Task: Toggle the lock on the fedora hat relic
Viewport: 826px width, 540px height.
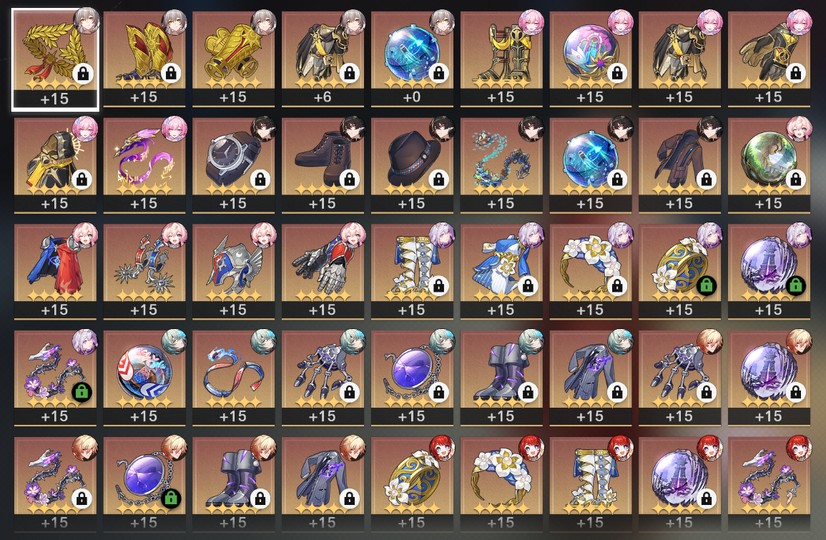Action: tap(439, 179)
